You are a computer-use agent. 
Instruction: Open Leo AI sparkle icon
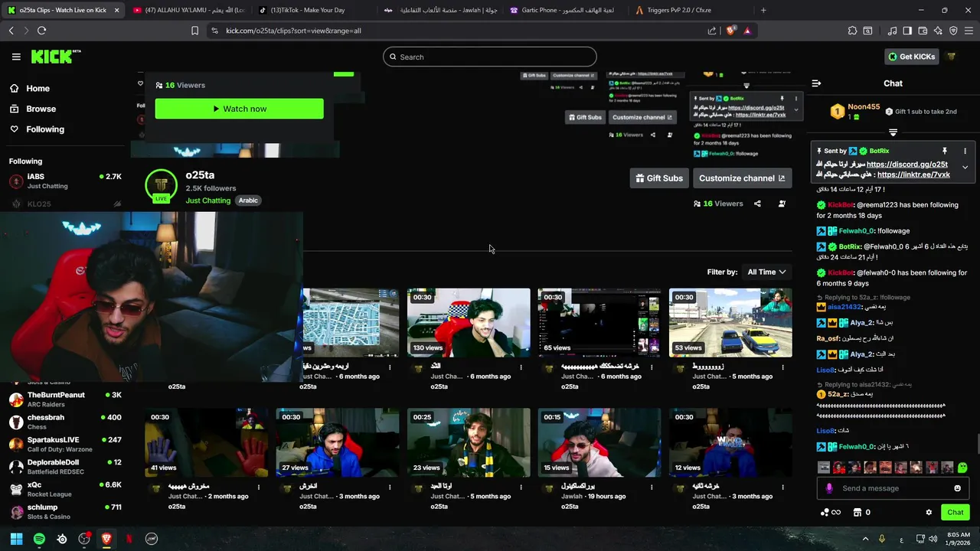[938, 31]
